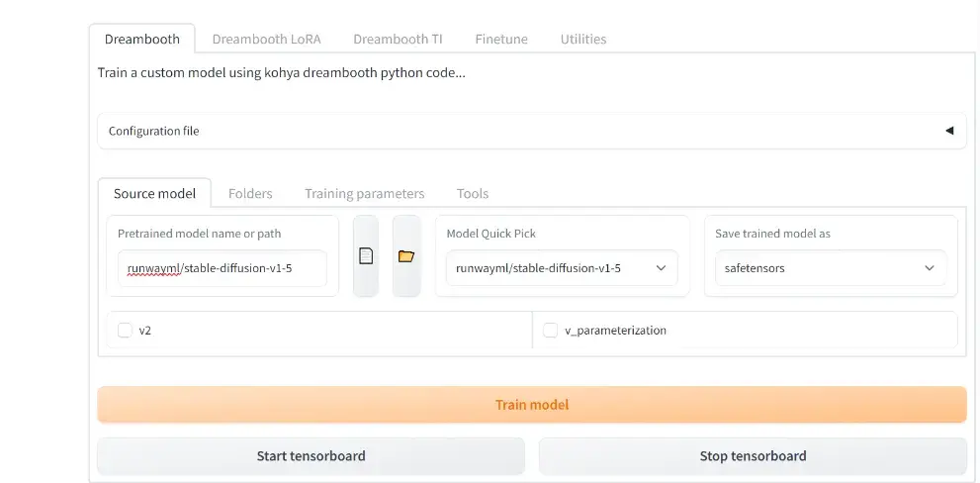Switch to Training parameters sub-tab
This screenshot has width=980, height=483.
(364, 194)
